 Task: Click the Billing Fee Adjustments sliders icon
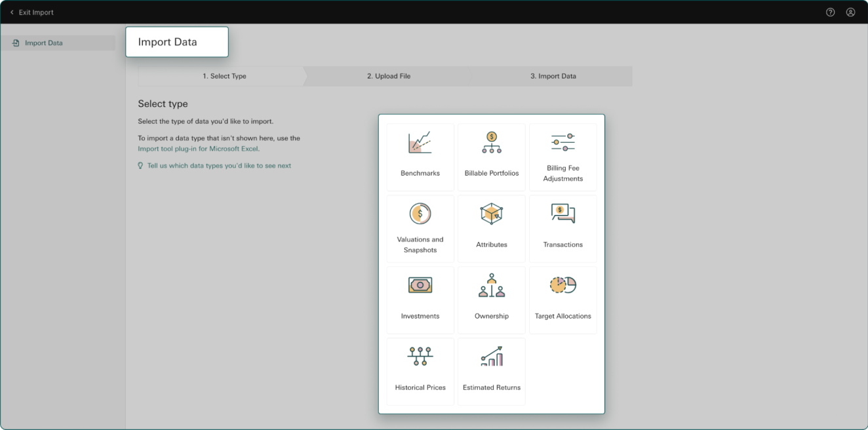562,142
